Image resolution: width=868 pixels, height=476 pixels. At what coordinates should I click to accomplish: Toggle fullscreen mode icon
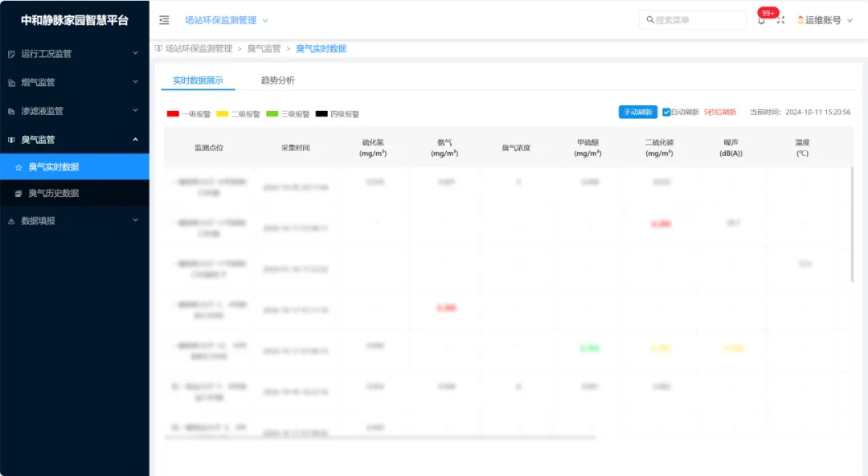(x=780, y=20)
